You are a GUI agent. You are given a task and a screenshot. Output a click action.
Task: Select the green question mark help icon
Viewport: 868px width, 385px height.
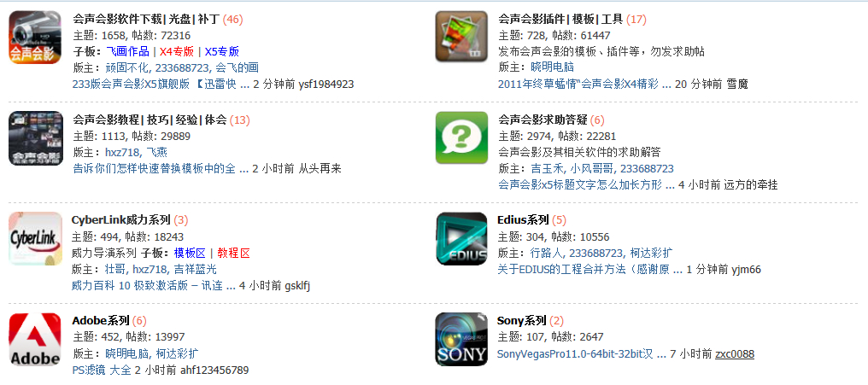[461, 137]
